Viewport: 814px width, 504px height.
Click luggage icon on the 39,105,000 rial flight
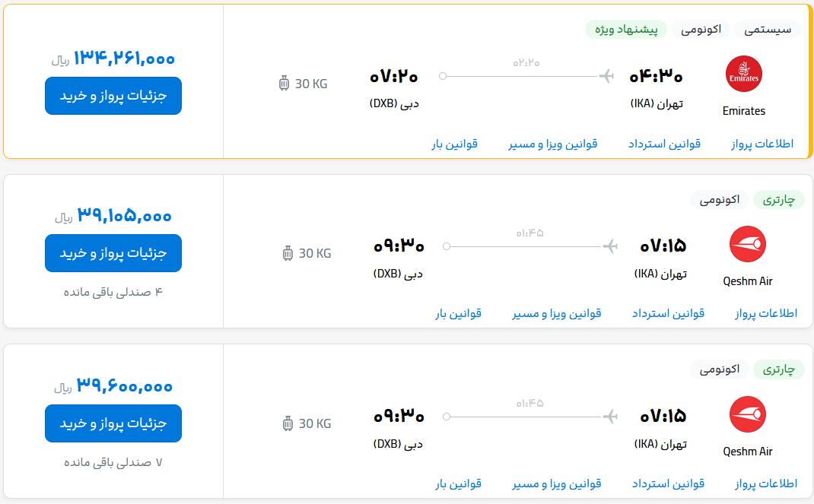(x=288, y=253)
